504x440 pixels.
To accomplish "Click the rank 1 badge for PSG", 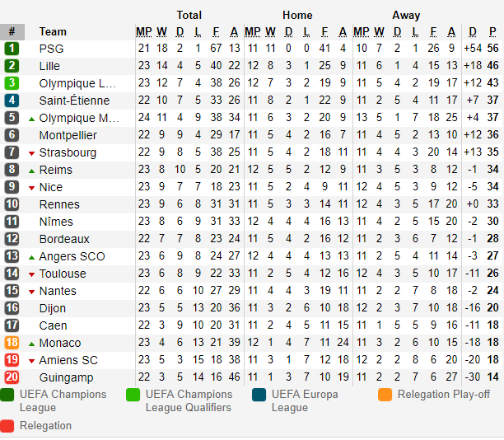I will tap(12, 49).
